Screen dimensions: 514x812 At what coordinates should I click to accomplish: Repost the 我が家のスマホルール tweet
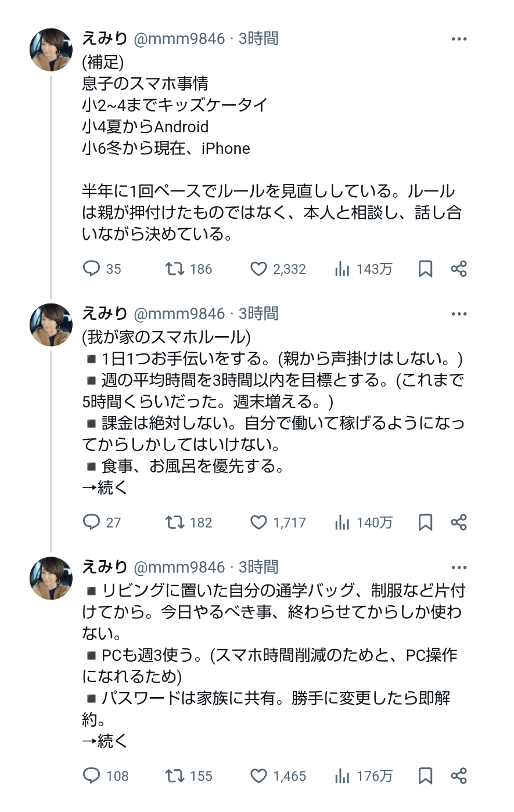click(x=175, y=522)
